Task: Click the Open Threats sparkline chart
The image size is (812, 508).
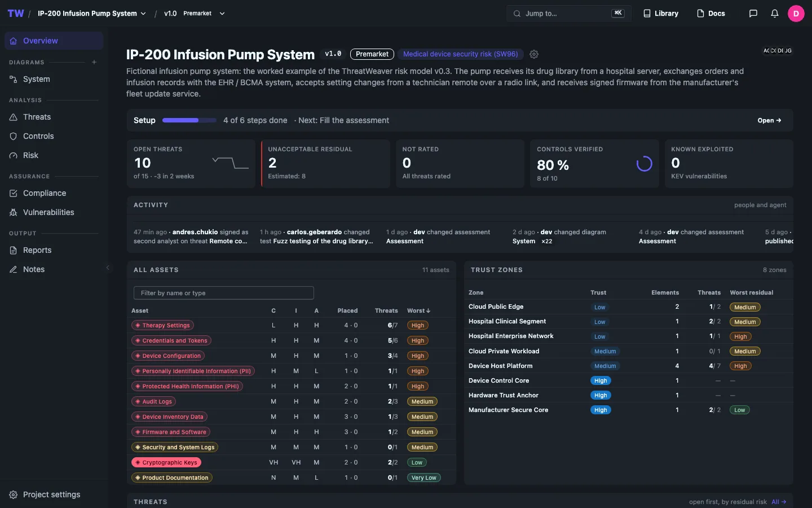Action: 230,163
